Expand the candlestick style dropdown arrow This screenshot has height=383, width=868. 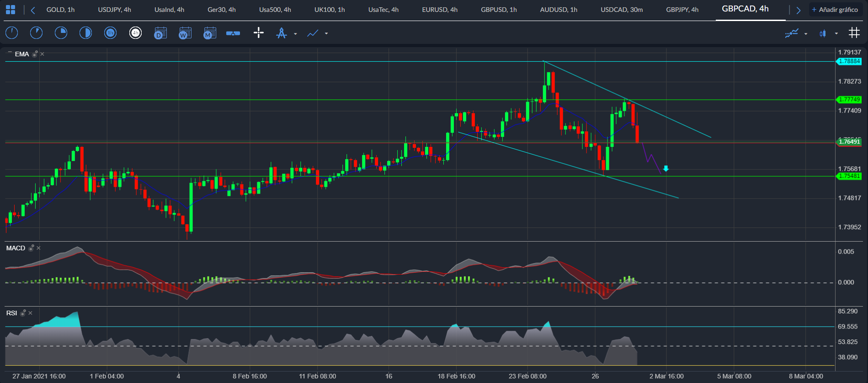[x=836, y=33]
